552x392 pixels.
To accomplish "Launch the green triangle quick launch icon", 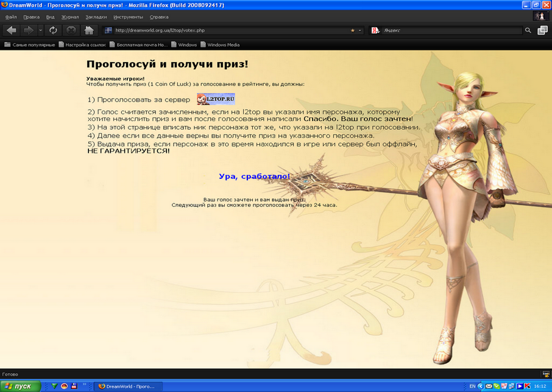I will point(54,386).
